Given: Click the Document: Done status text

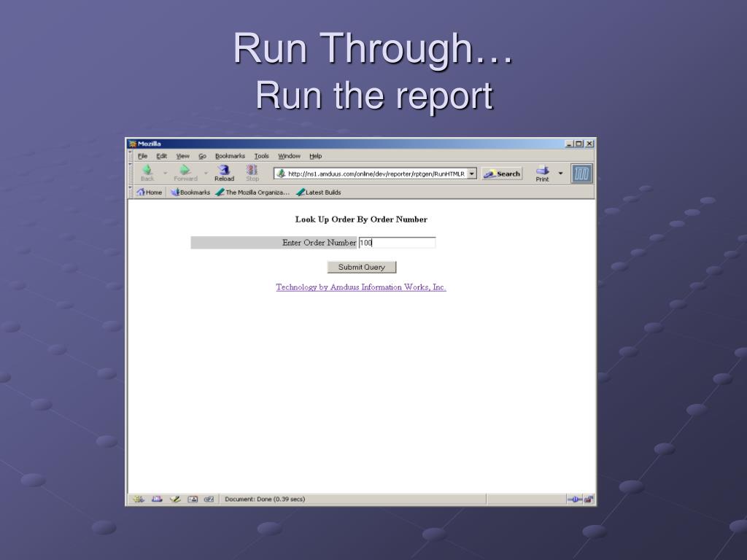Looking at the screenshot, I should click(265, 499).
